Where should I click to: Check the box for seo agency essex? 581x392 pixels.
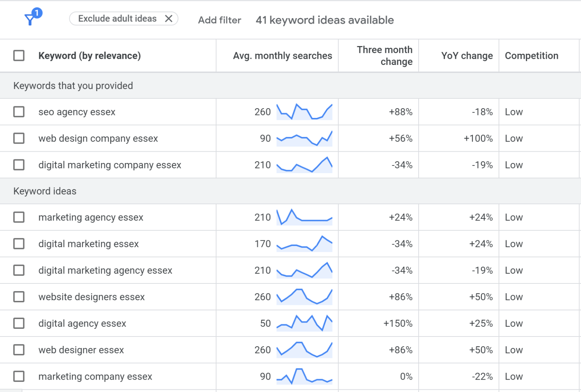point(19,112)
